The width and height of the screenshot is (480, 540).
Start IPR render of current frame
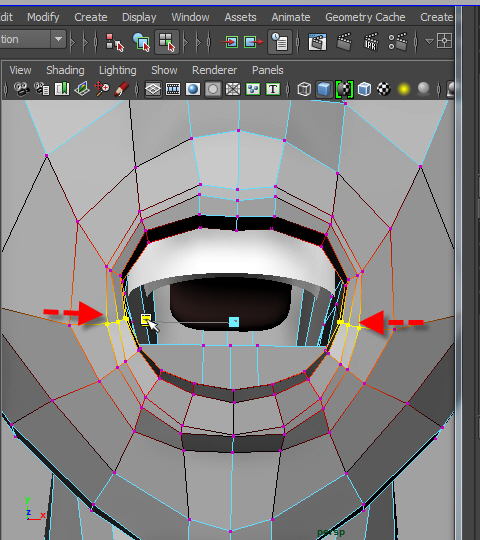pyautogui.click(x=371, y=42)
